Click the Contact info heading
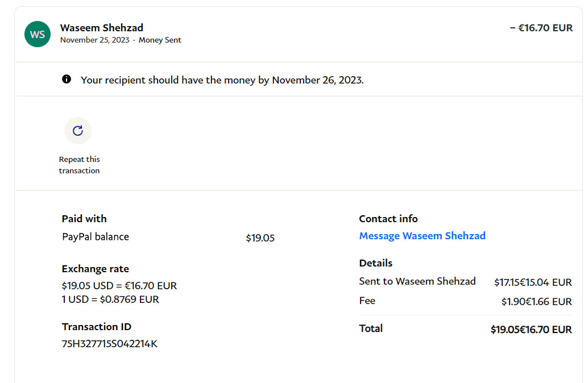This screenshot has width=588, height=383. pyautogui.click(x=388, y=218)
